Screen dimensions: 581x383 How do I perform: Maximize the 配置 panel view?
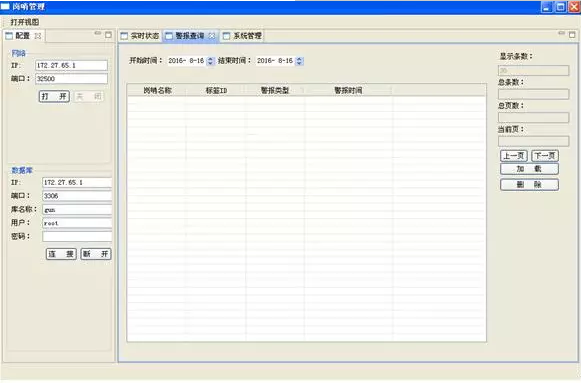(x=108, y=35)
